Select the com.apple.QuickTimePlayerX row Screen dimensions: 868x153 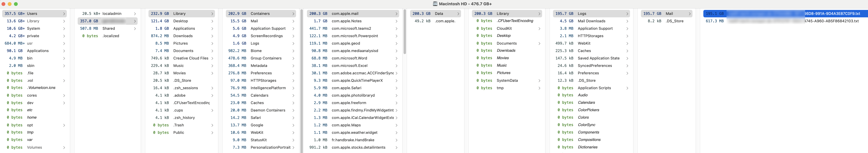[353, 81]
